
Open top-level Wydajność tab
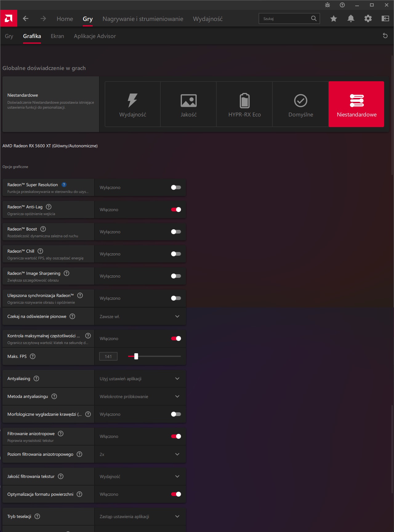pyautogui.click(x=208, y=19)
